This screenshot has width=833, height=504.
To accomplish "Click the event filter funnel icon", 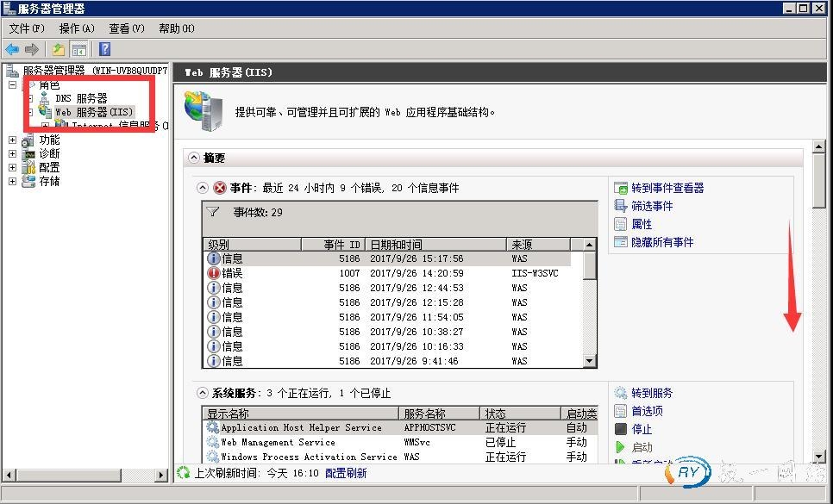I will 214,211.
